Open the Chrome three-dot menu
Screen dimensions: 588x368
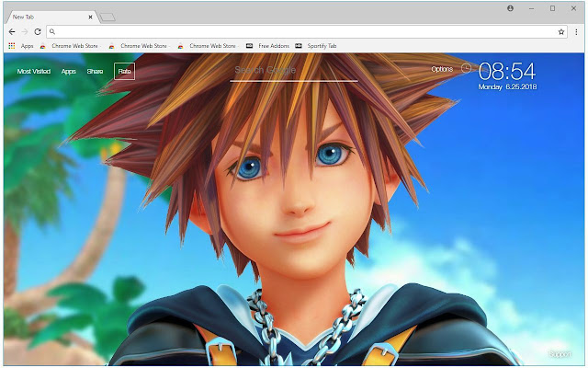pos(576,32)
